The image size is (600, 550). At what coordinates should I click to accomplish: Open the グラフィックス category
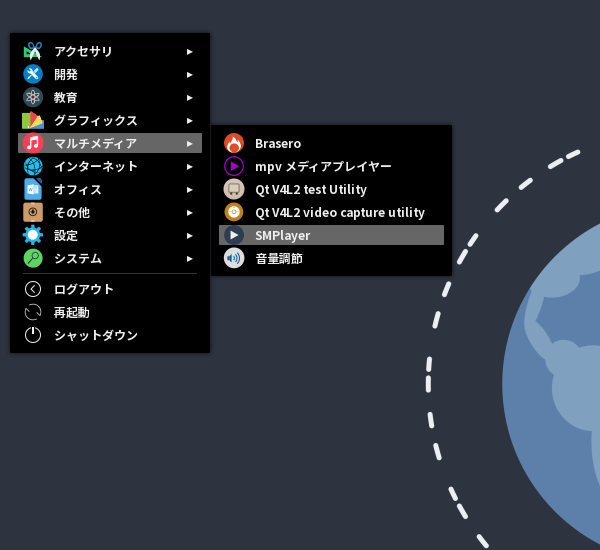pos(110,120)
